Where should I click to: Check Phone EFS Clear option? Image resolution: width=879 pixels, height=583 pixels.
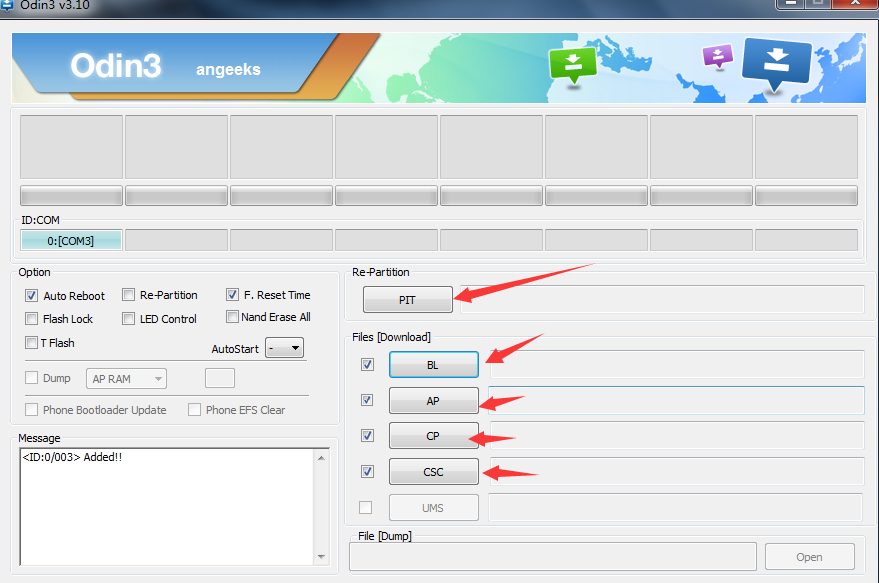(194, 409)
